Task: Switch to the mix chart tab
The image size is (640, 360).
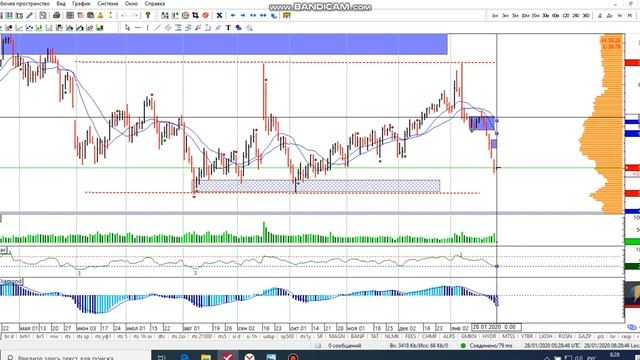Action: coord(54,336)
